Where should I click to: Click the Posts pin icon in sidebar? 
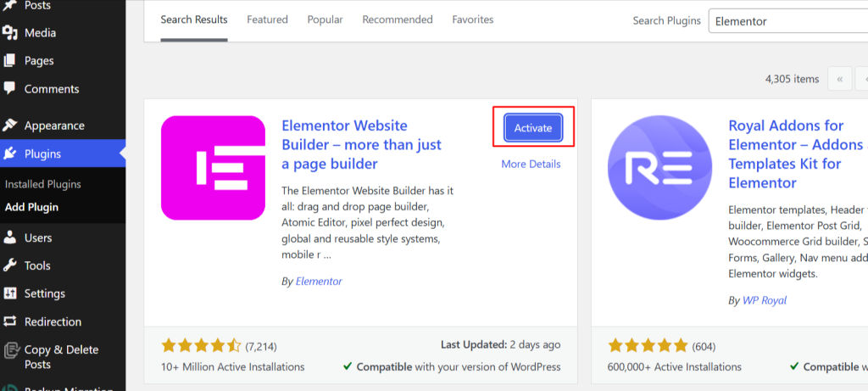[x=9, y=5]
